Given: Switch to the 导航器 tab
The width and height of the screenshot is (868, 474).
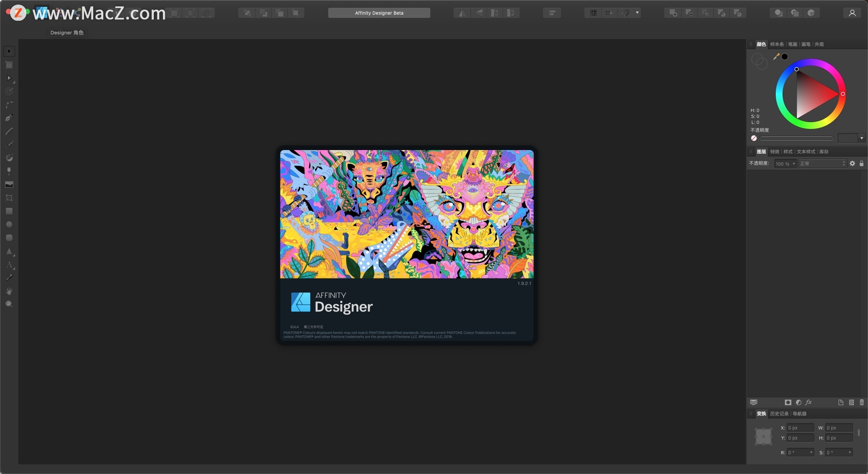Looking at the screenshot, I should click(x=800, y=414).
